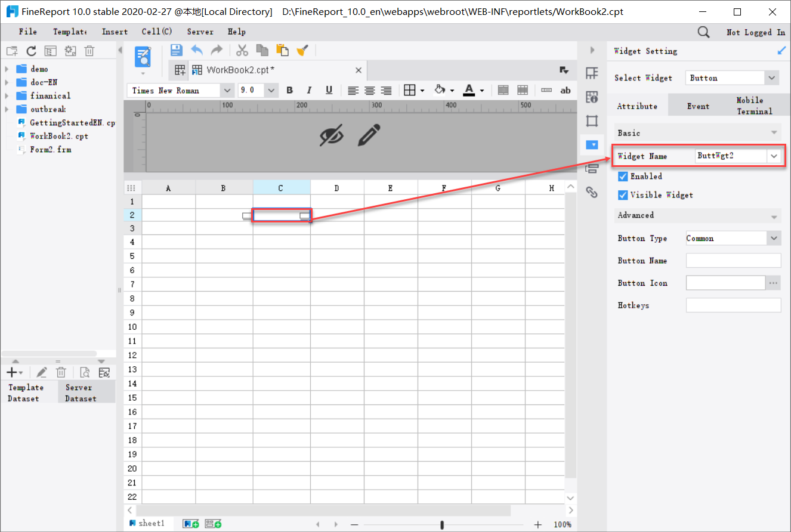Click the pencil edit dataset icon
Screen dimensions: 791x532
click(x=41, y=373)
